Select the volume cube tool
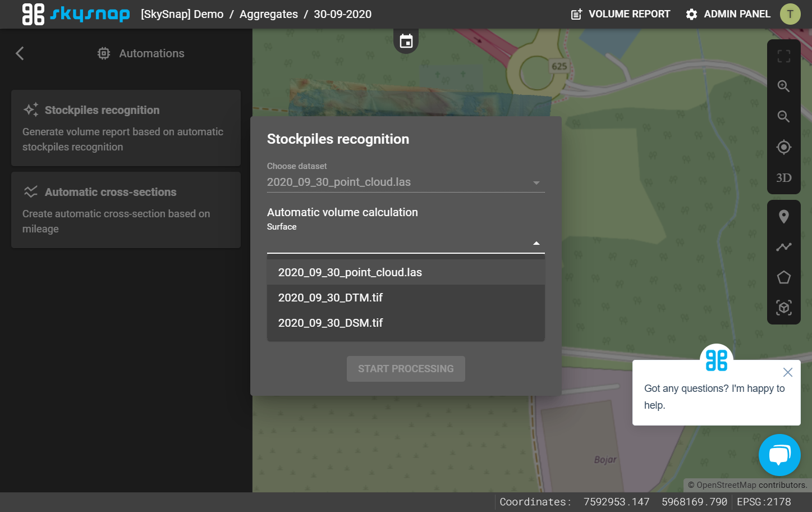Viewport: 812px width, 512px height. (784, 308)
